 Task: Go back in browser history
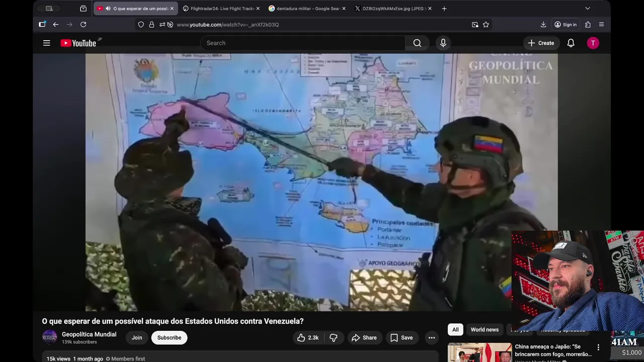coord(56,25)
